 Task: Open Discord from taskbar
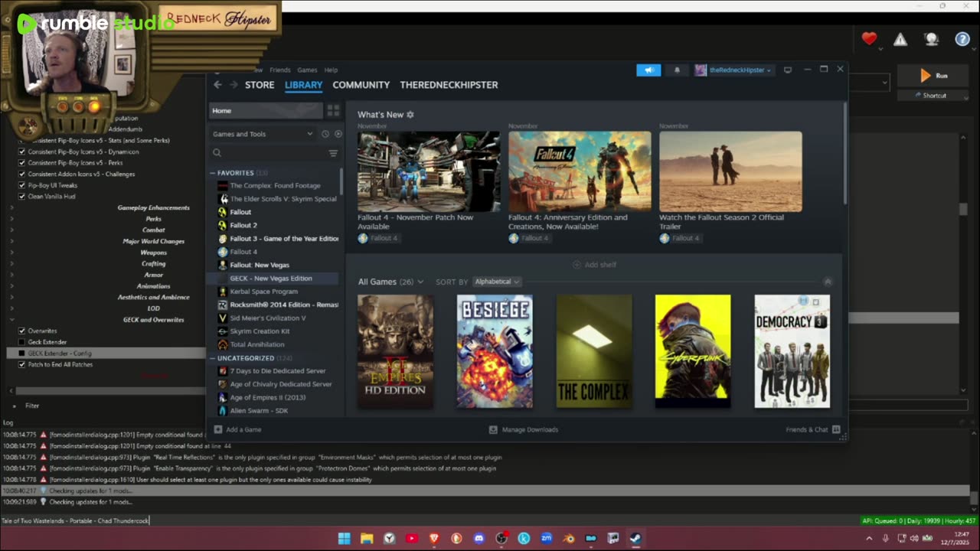(479, 538)
